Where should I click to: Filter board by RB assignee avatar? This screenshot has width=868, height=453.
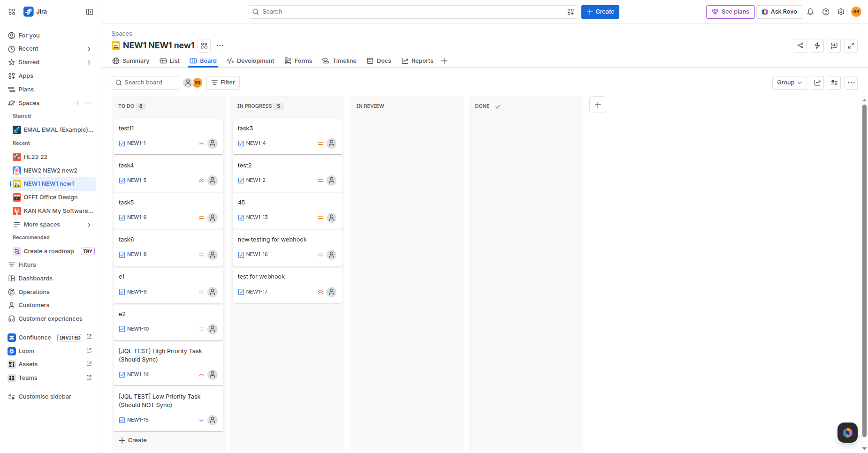(198, 83)
